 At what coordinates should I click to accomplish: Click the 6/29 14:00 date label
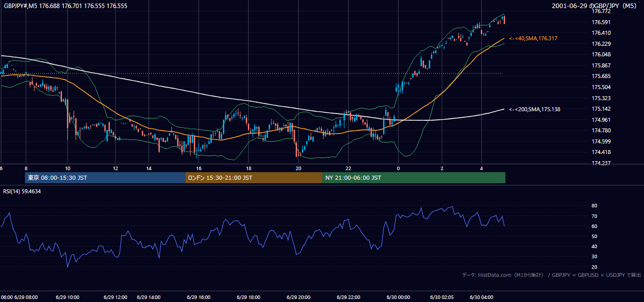[x=149, y=297]
